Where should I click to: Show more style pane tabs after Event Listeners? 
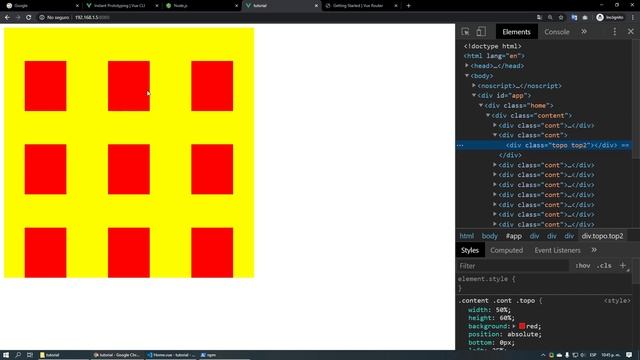(x=594, y=250)
